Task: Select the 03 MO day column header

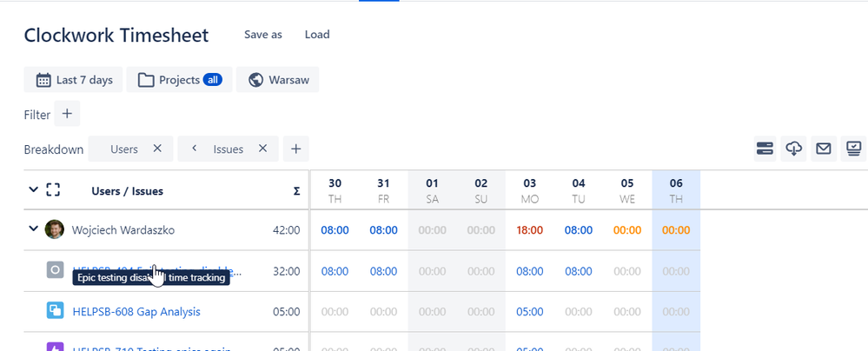Action: (530, 190)
